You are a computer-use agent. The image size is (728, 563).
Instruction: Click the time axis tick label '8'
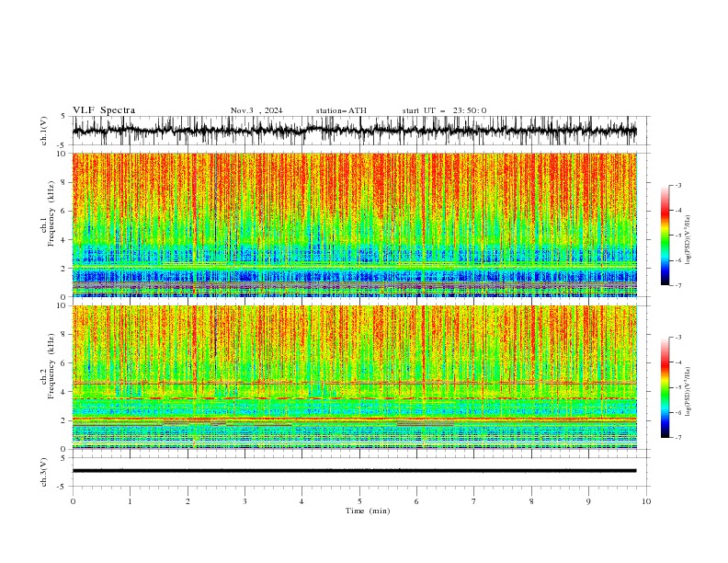click(x=531, y=501)
